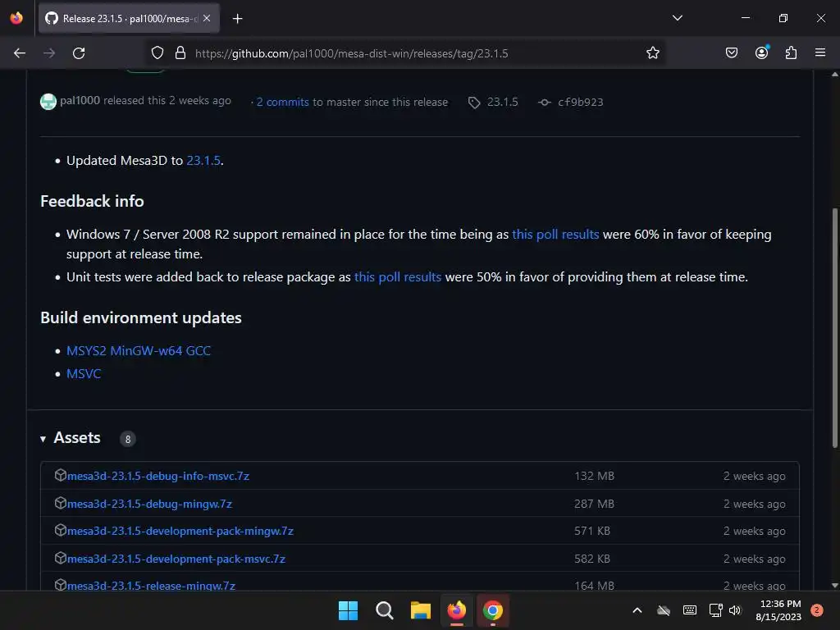Open a new browser tab
Image resolution: width=840 pixels, height=630 pixels.
pyautogui.click(x=237, y=19)
